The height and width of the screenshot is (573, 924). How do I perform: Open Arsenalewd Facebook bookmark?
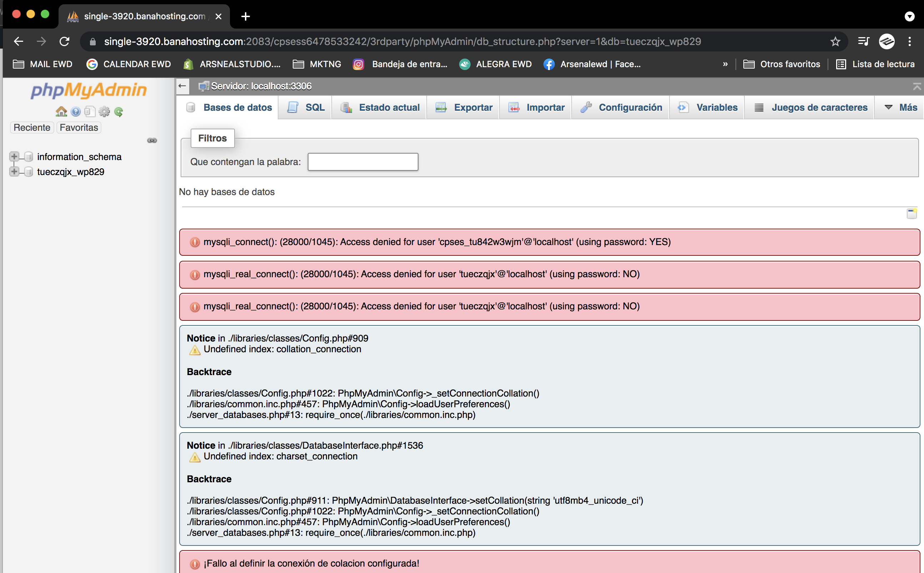(x=592, y=64)
